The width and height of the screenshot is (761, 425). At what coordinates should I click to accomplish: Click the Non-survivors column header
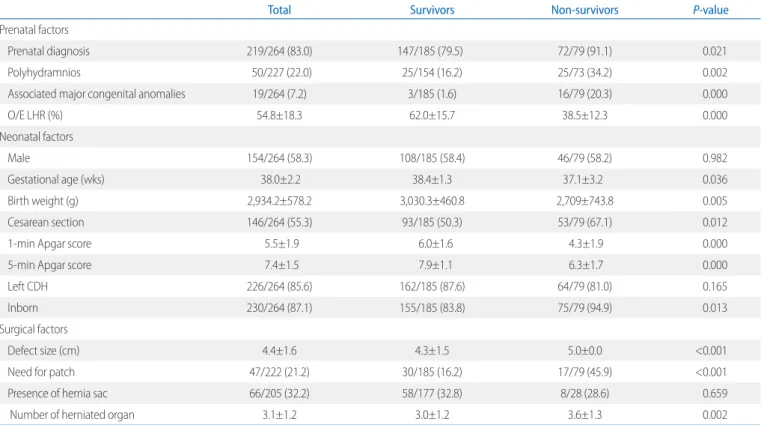tap(584, 10)
